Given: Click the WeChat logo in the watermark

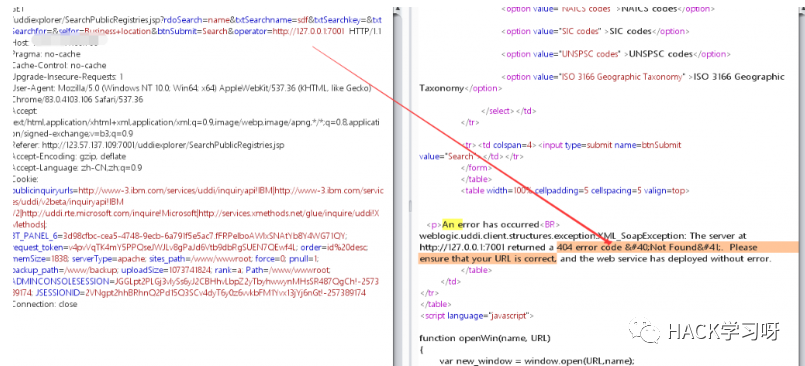Looking at the screenshot, I should pyautogui.click(x=645, y=329).
